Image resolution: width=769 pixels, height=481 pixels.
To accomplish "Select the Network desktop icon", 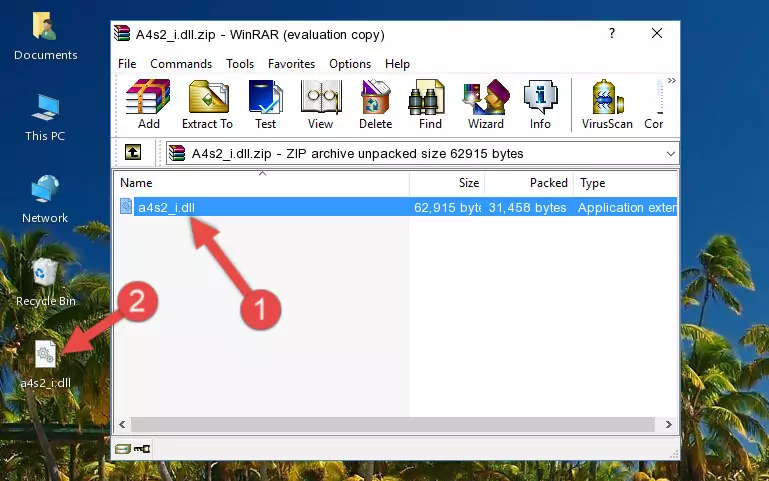I will (x=45, y=199).
